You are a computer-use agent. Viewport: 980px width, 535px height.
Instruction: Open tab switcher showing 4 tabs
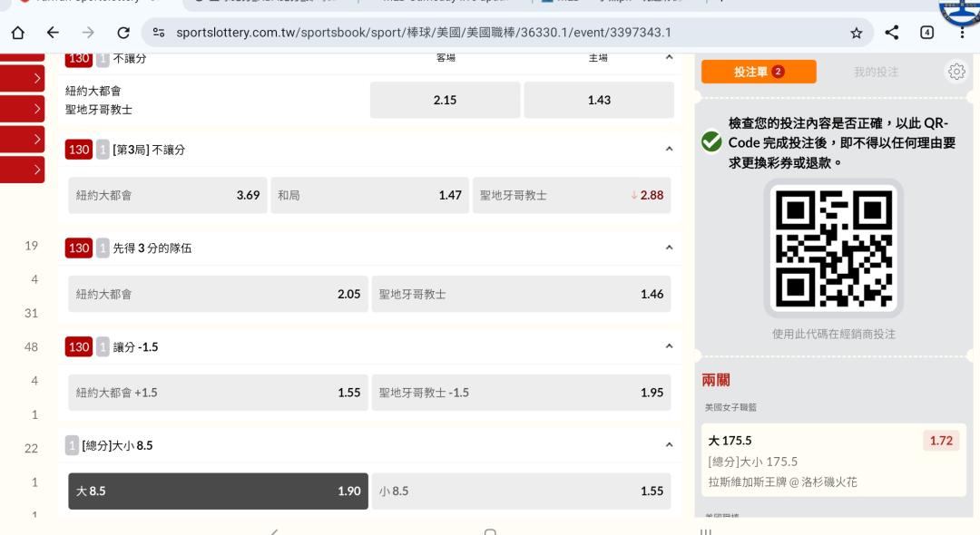pos(926,33)
